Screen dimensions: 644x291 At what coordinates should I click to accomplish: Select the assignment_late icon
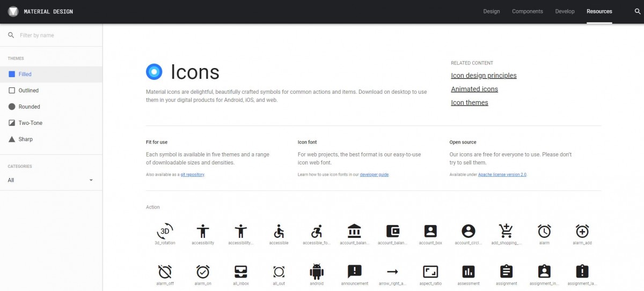tap(582, 271)
